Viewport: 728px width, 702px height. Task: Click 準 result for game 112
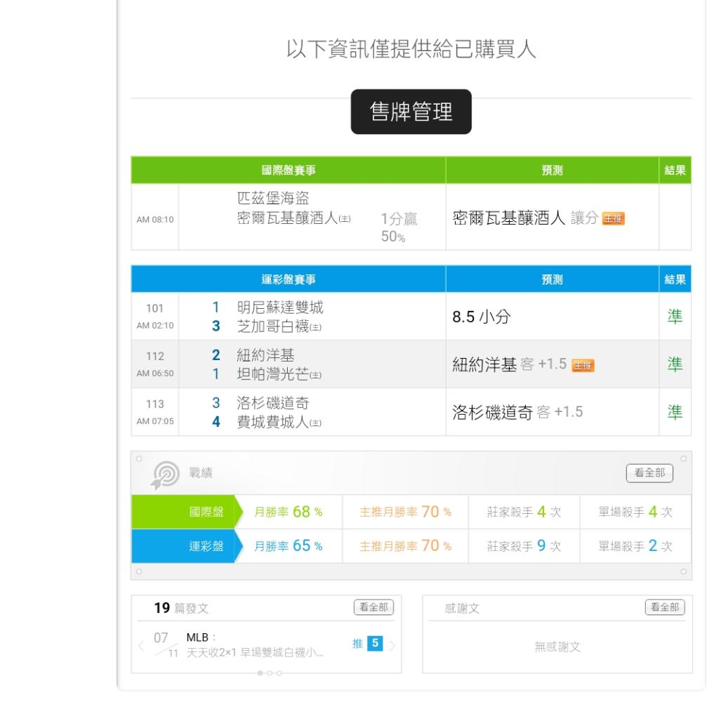tap(675, 364)
